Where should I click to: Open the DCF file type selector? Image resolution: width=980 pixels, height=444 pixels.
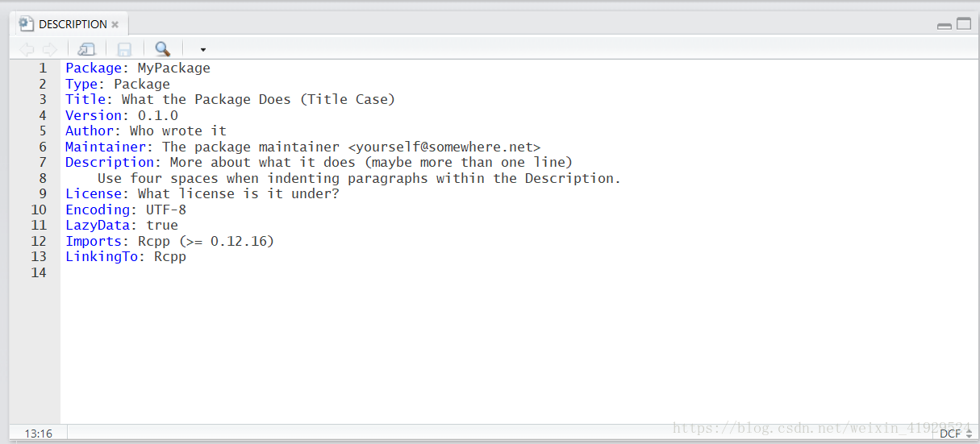(x=957, y=434)
